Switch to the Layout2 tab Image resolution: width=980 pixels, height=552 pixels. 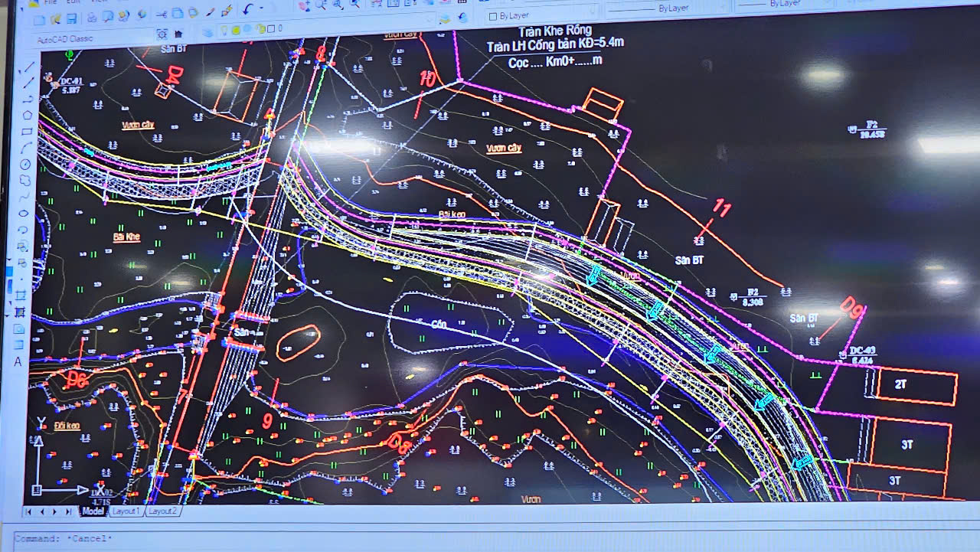coord(162,511)
